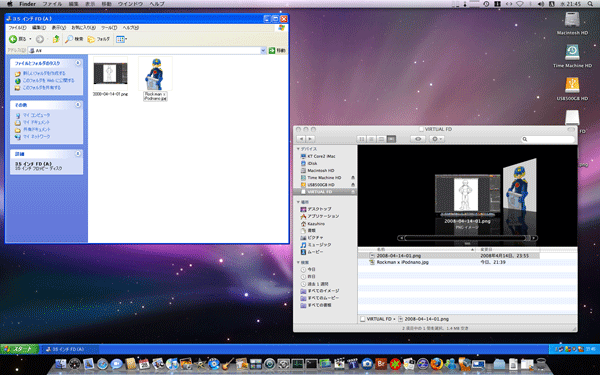Switch Finder to icon view
The width and height of the screenshot is (600, 375).
(361, 139)
